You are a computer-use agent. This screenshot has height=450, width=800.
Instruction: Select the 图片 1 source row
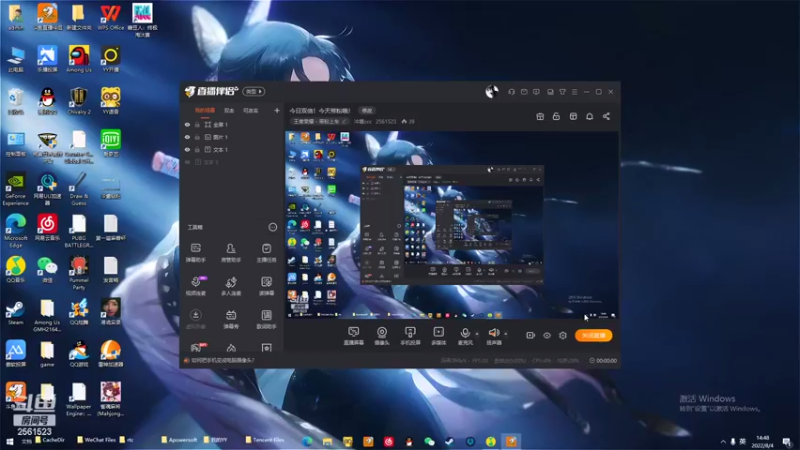[232, 137]
